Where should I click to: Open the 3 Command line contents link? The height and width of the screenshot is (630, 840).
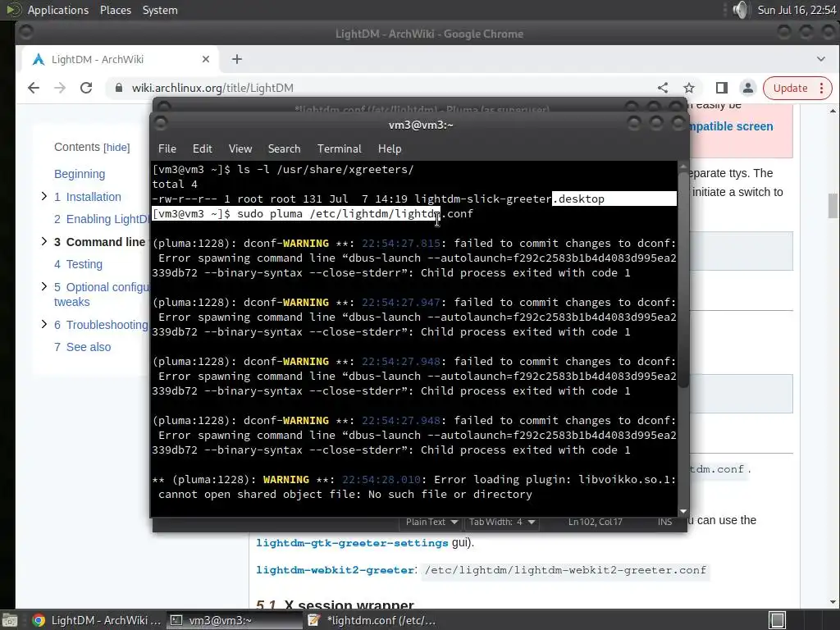(x=99, y=242)
